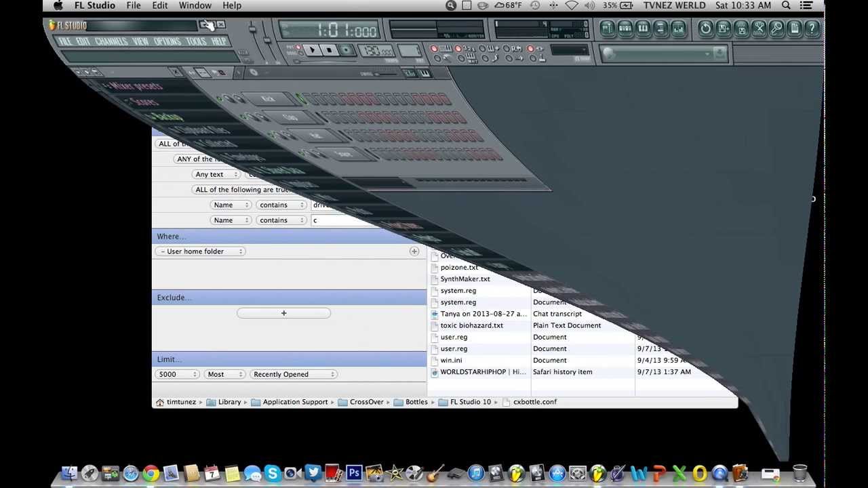The height and width of the screenshot is (488, 868).
Task: Open FL Studio's TOOLS menu
Action: coord(196,41)
